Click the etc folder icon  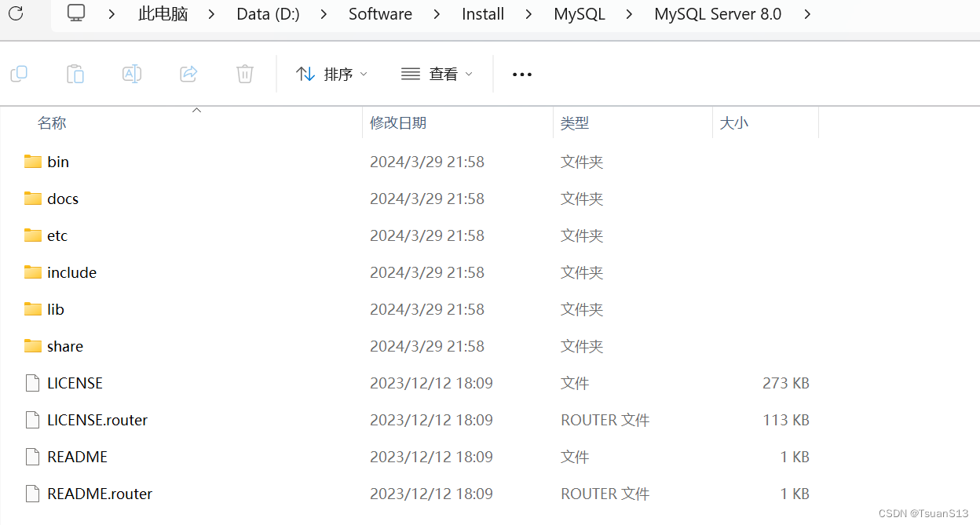pos(33,235)
